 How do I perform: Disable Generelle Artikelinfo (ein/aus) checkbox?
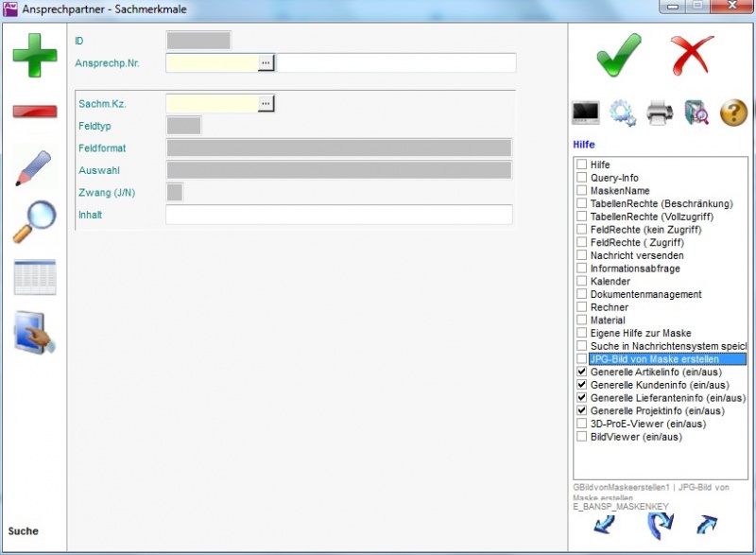tap(582, 373)
